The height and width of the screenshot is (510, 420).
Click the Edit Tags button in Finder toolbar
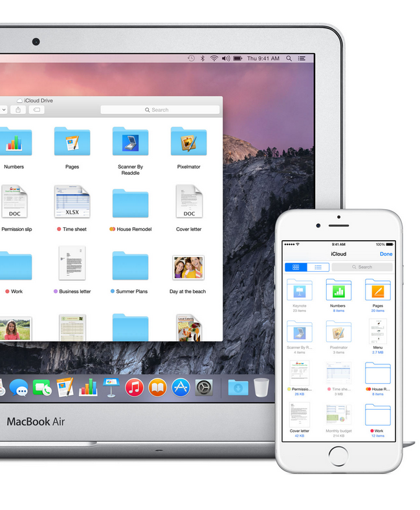(37, 110)
